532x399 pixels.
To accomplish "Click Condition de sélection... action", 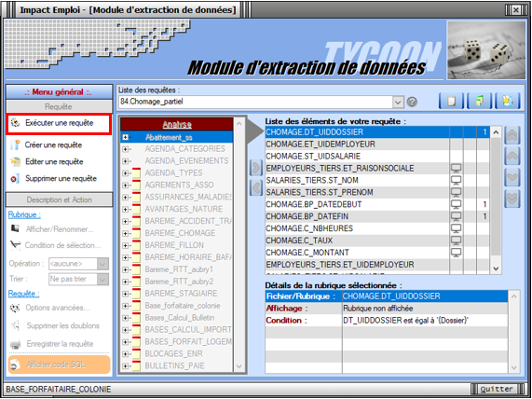I will [62, 245].
